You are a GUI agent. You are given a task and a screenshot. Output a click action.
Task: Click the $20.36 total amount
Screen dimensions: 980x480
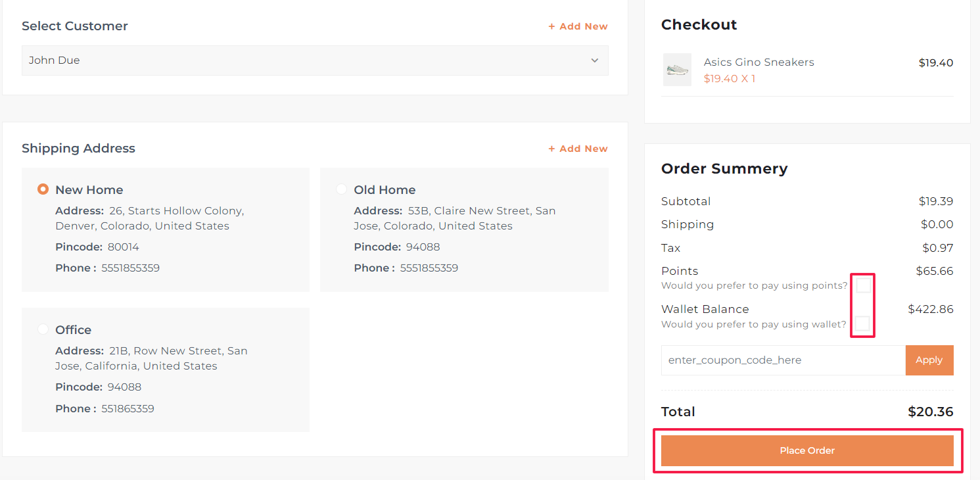[930, 412]
